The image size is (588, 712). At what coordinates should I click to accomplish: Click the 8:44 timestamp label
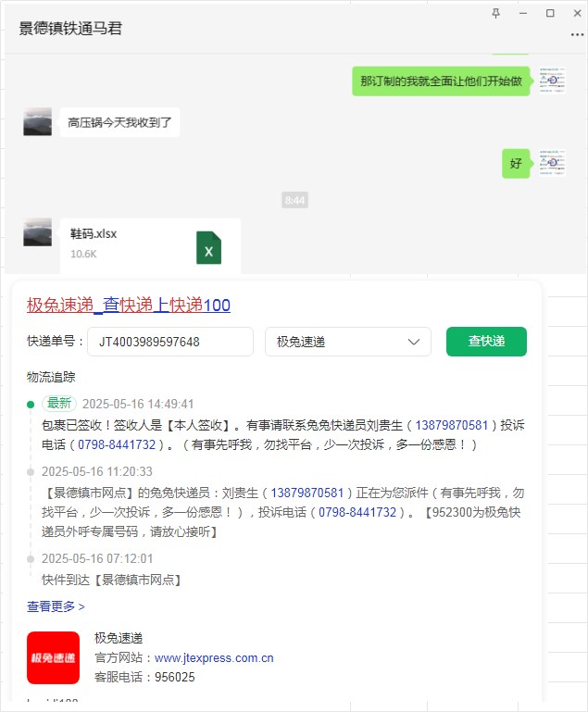(x=294, y=200)
